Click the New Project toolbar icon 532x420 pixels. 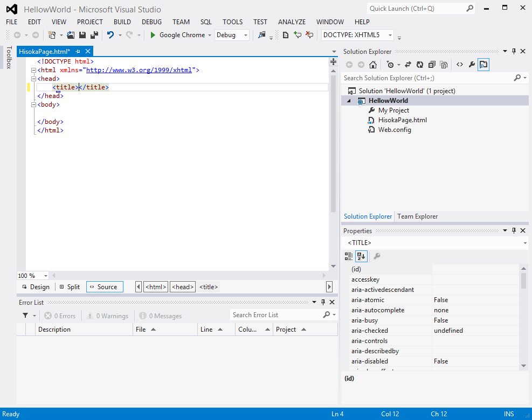[x=52, y=35]
